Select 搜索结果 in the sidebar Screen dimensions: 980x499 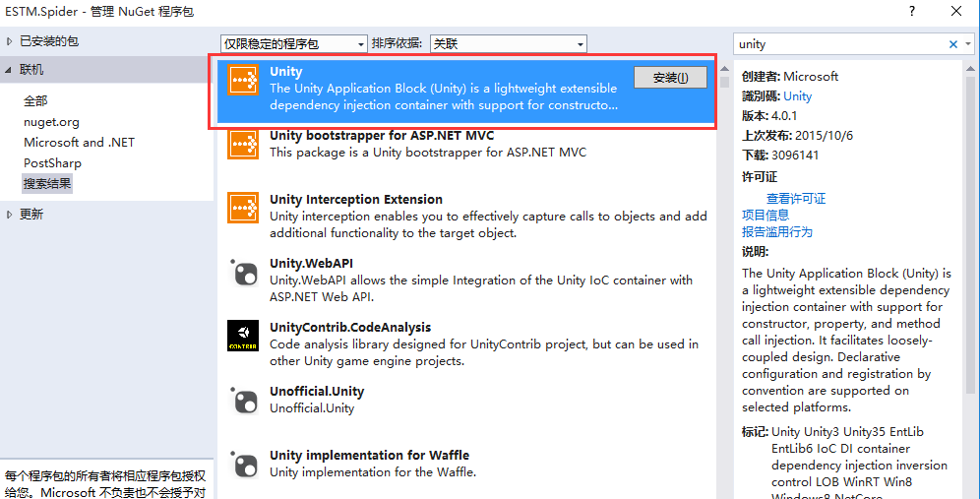click(47, 184)
